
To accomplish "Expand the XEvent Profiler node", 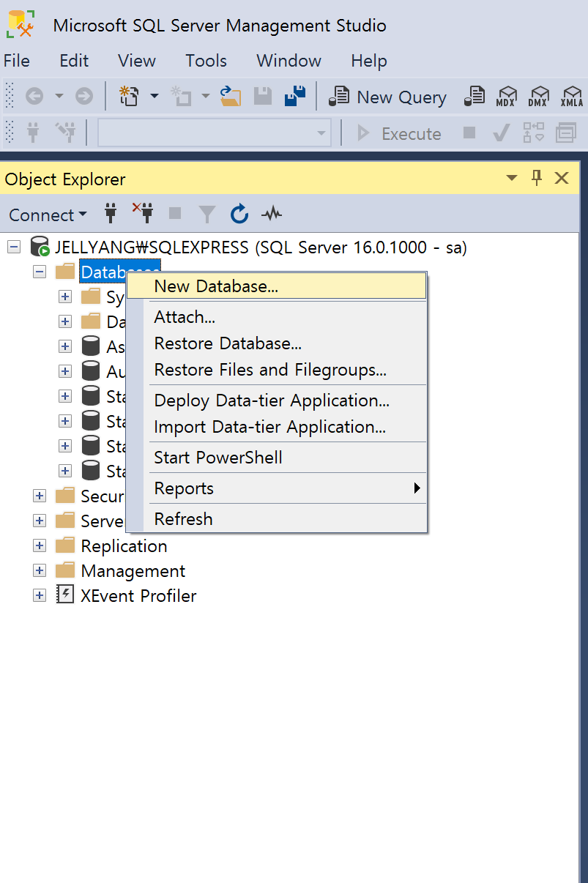I will pyautogui.click(x=40, y=595).
